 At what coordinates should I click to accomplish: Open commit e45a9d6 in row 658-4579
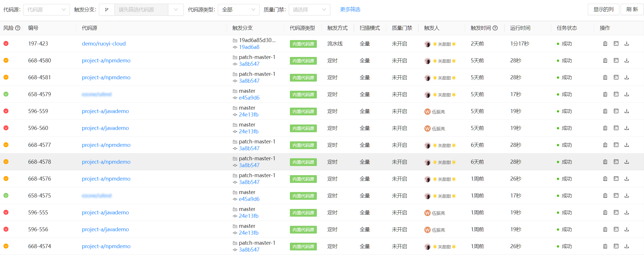249,98
